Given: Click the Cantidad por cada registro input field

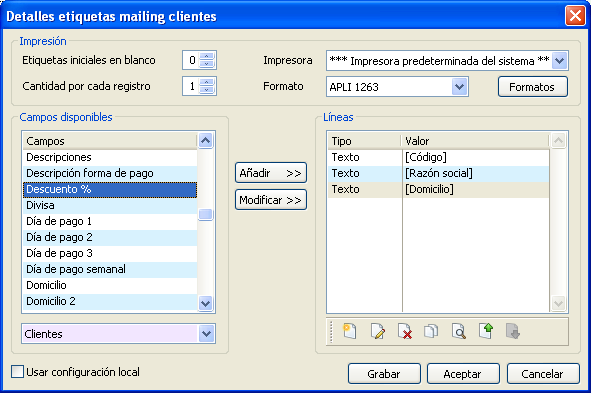Looking at the screenshot, I should pos(191,86).
